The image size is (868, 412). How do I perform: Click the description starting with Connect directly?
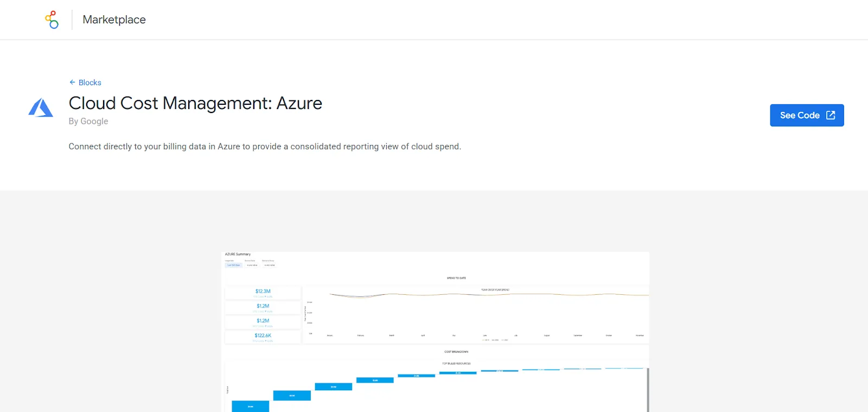coord(265,147)
